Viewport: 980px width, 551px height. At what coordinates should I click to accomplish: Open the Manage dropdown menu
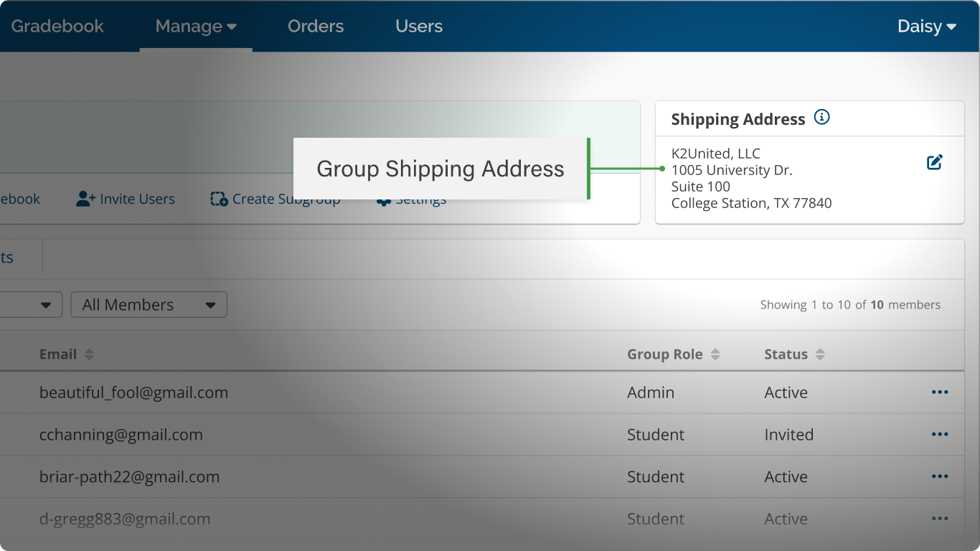point(196,27)
